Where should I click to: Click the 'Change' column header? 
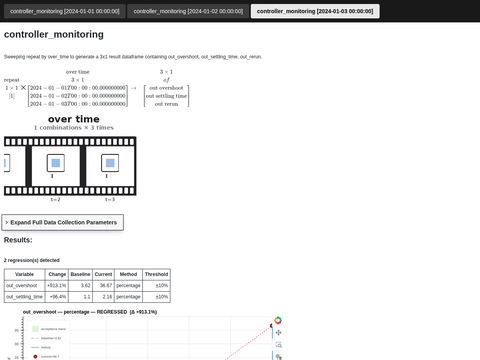[x=57, y=274]
